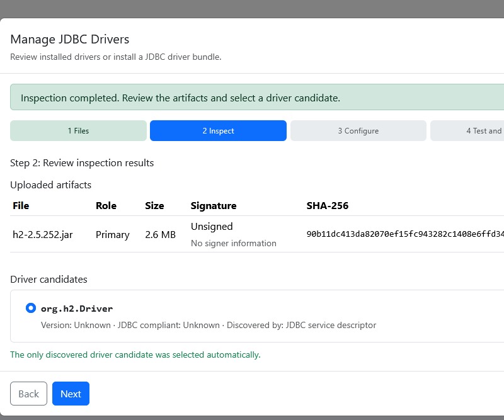Click the Driver candidates heading
The height and width of the screenshot is (420, 504).
[x=49, y=279]
